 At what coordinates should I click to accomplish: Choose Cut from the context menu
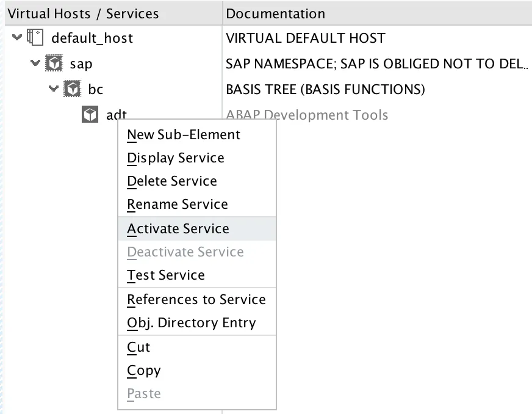point(138,347)
